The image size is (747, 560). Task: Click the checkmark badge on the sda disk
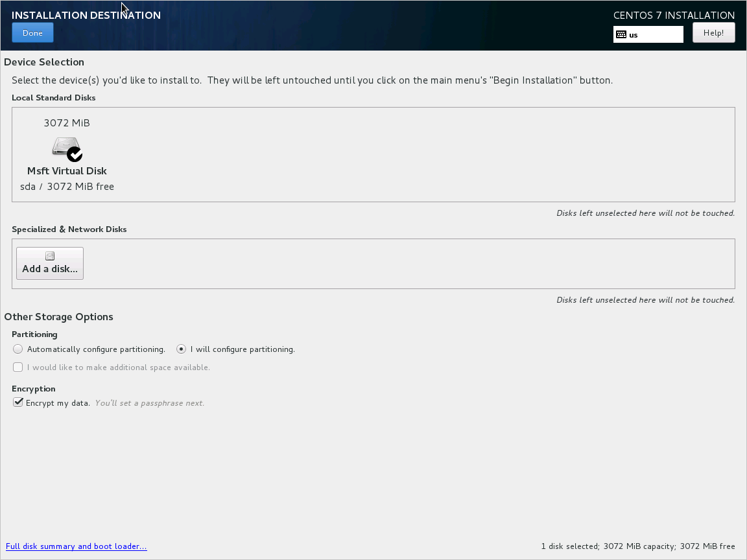tap(75, 154)
